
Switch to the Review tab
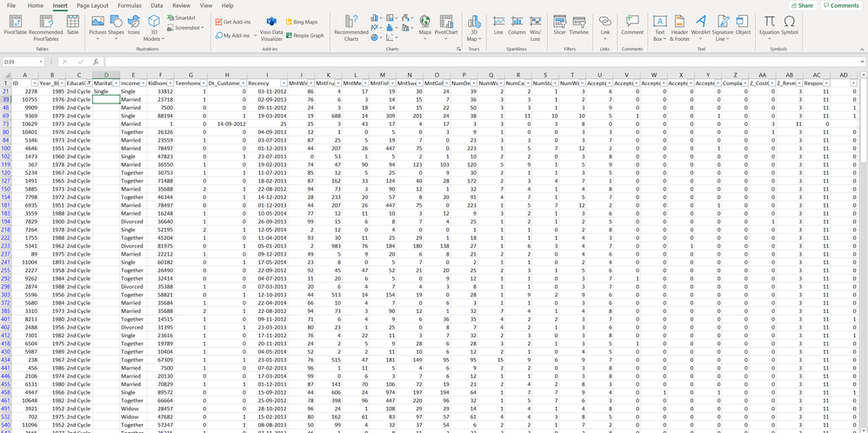point(181,5)
